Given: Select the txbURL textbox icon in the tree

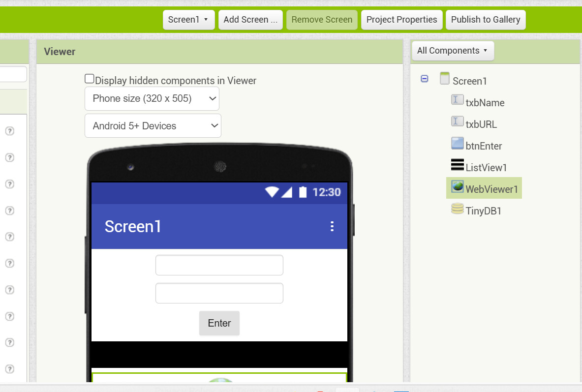Looking at the screenshot, I should (458, 121).
